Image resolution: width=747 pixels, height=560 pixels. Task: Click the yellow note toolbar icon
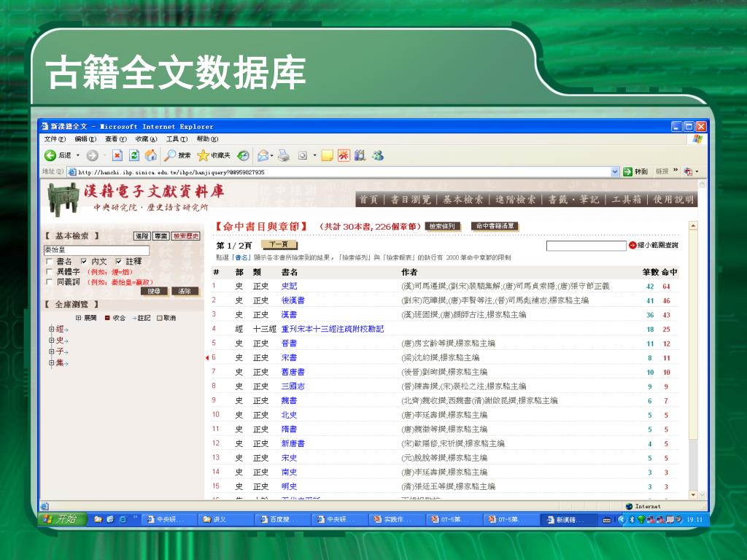point(327,156)
